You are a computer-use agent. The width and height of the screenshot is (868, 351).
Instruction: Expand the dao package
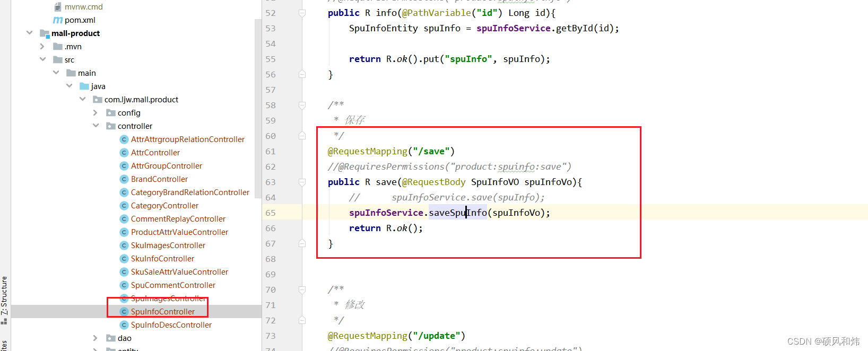96,338
